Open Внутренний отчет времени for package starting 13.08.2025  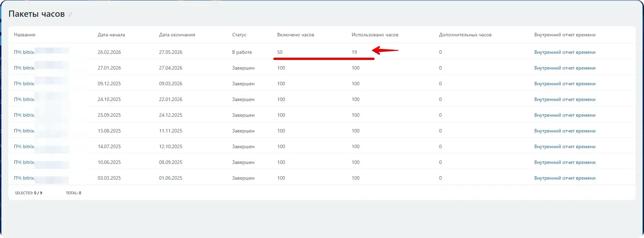click(x=564, y=131)
